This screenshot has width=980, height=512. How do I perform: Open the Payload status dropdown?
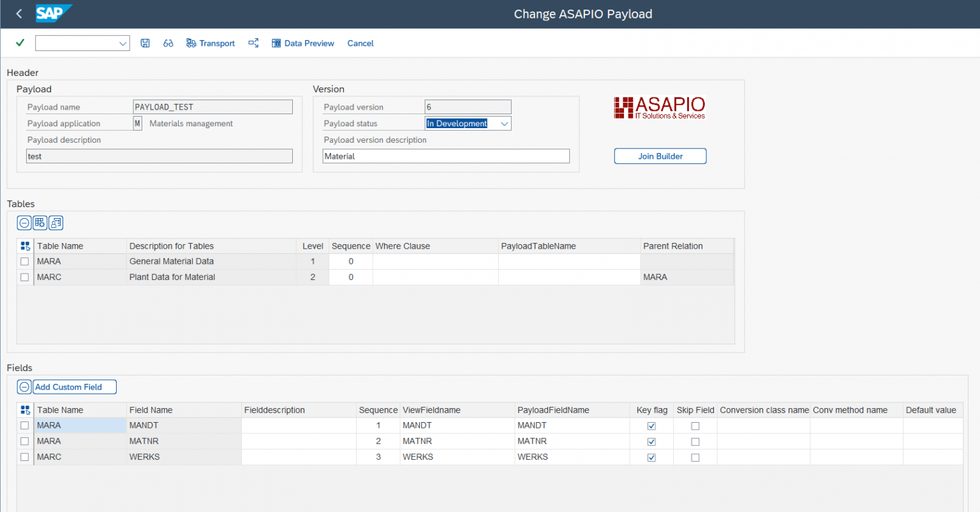(504, 123)
